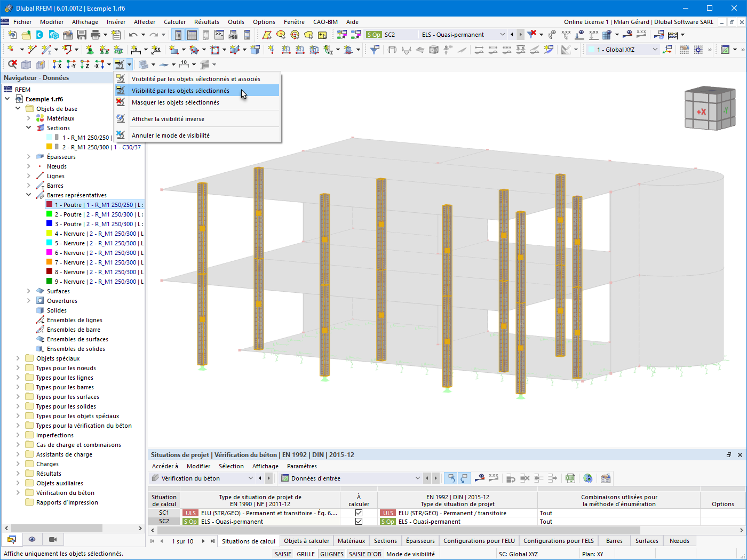Expand the Surfaces tree node

pyautogui.click(x=29, y=291)
